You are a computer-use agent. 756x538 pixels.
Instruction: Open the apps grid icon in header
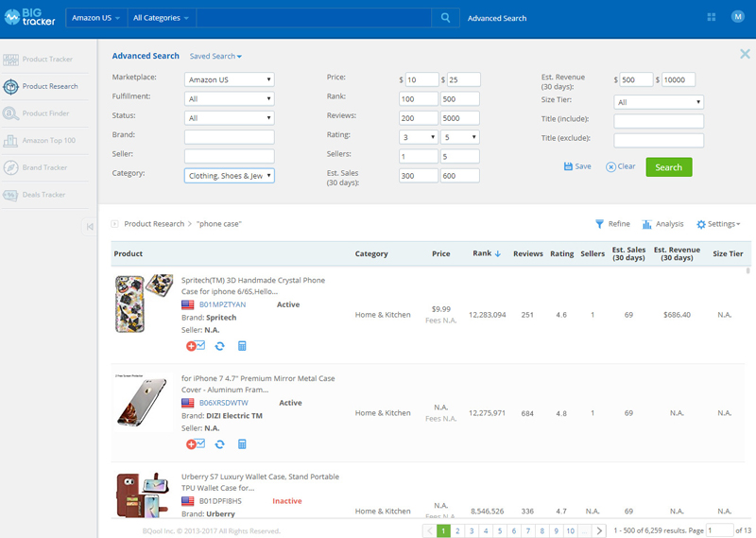(712, 17)
